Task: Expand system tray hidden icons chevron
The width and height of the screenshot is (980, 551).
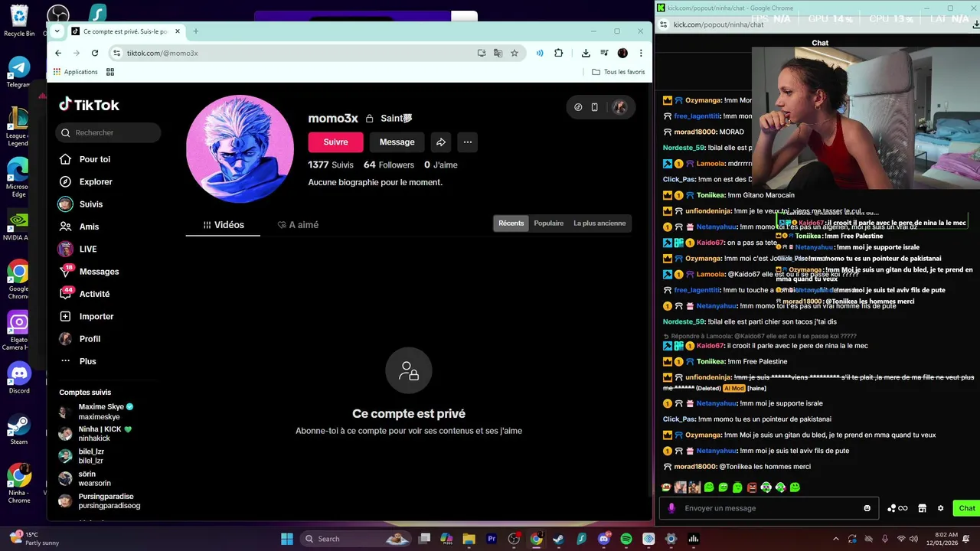Action: 835,539
